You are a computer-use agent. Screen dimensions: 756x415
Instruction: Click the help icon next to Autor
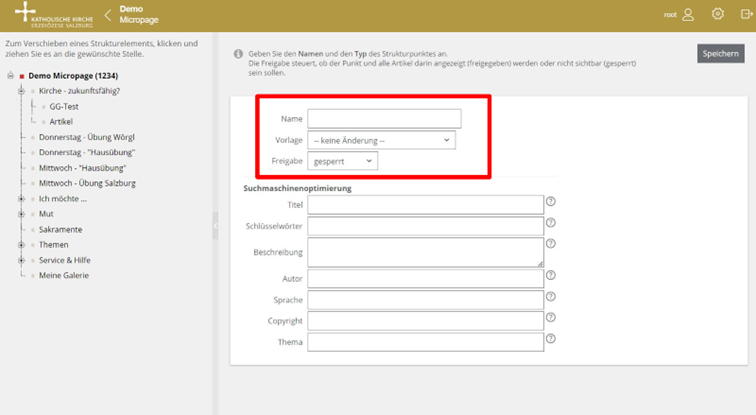point(551,275)
